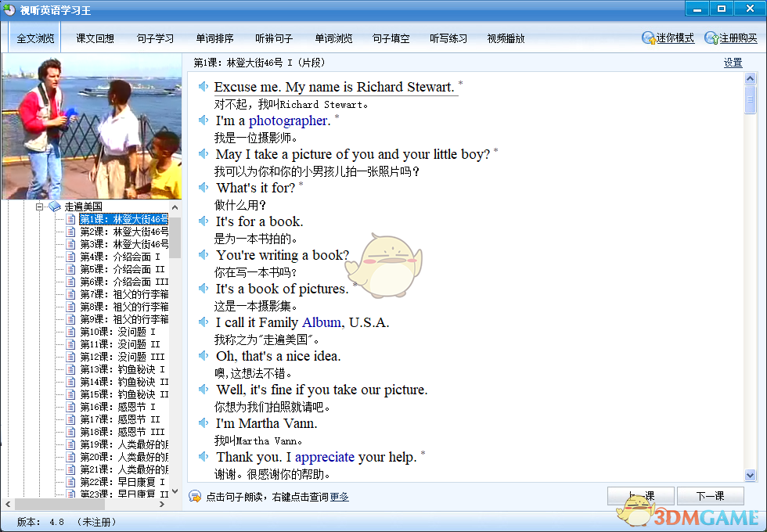Viewport: 767px width, 532px height.
Task: Click the 注册购买 key icon
Action: (x=710, y=38)
